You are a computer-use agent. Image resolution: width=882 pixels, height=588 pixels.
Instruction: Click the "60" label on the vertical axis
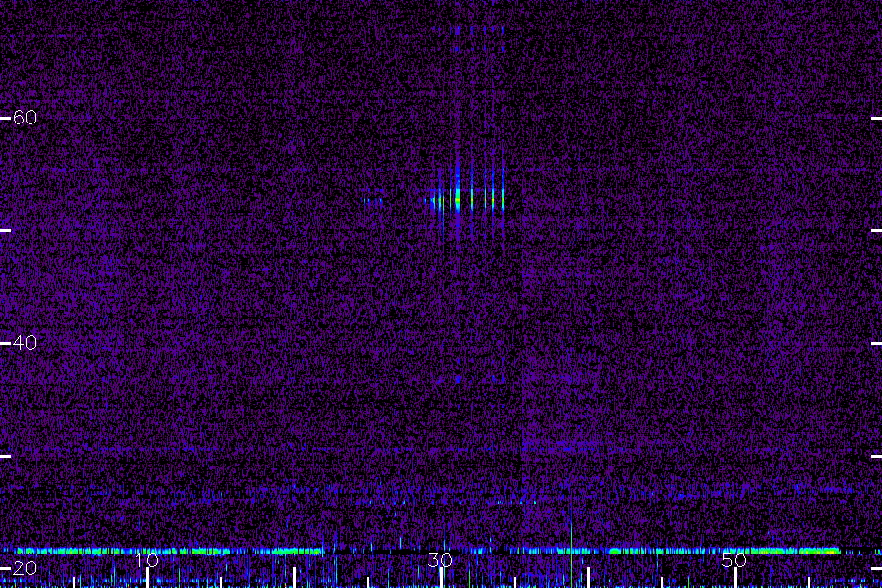24,117
